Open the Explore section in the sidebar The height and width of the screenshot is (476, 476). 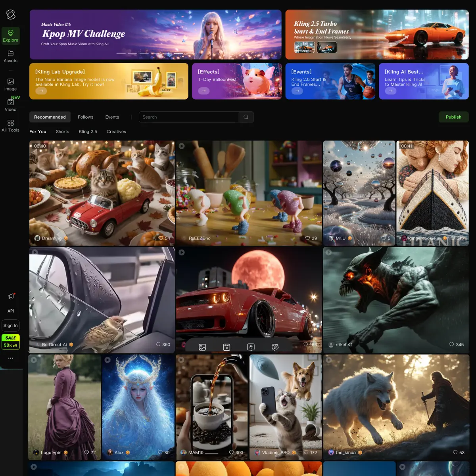coord(10,35)
